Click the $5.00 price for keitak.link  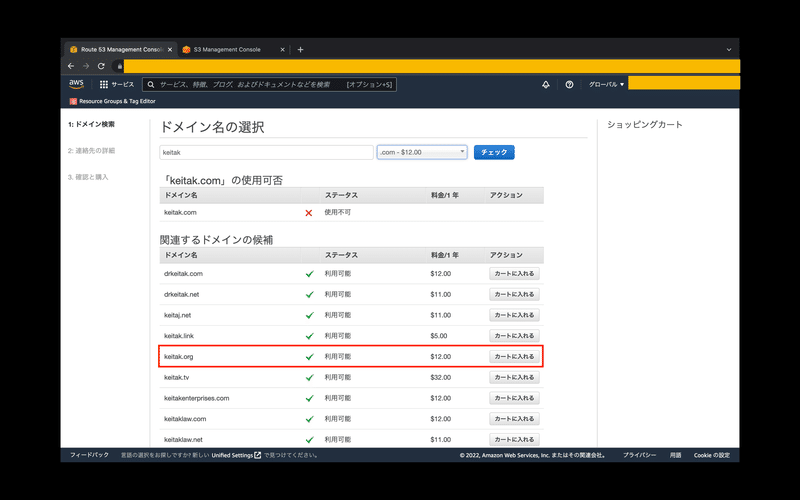pyautogui.click(x=439, y=336)
